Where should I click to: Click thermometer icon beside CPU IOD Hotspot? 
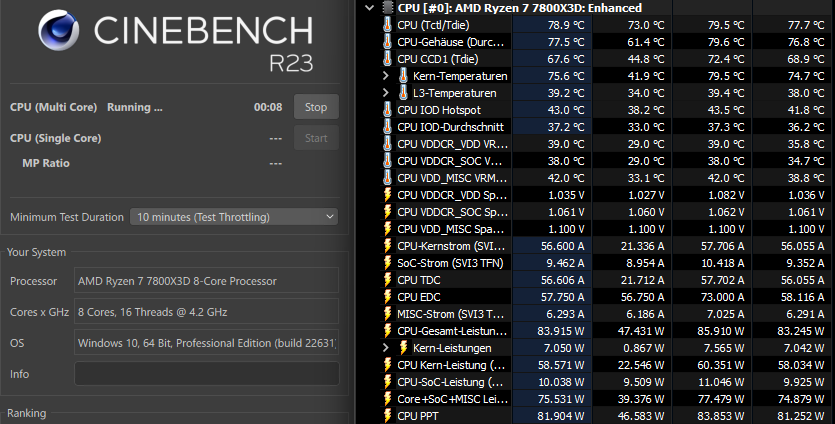coord(388,110)
